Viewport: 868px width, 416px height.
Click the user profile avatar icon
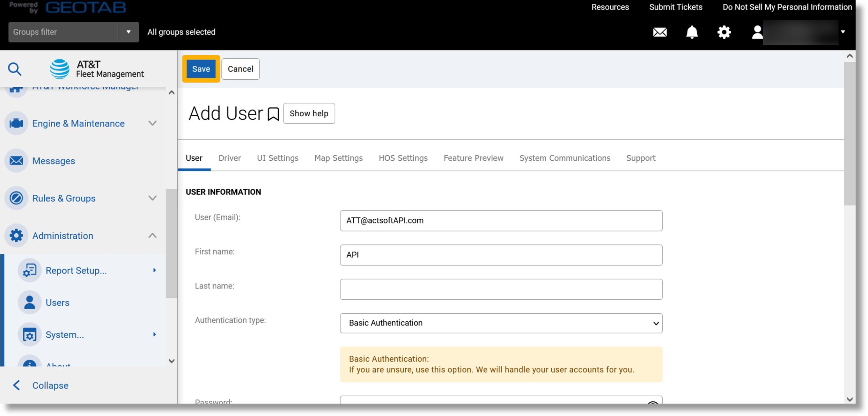click(x=757, y=32)
